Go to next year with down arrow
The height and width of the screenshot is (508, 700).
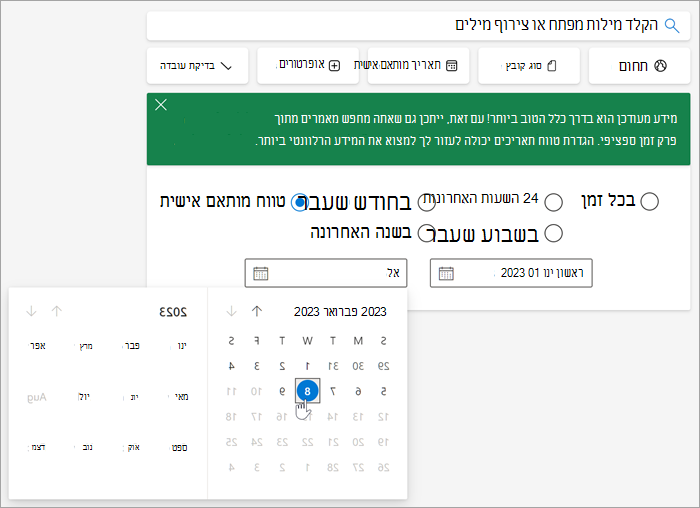click(x=31, y=311)
